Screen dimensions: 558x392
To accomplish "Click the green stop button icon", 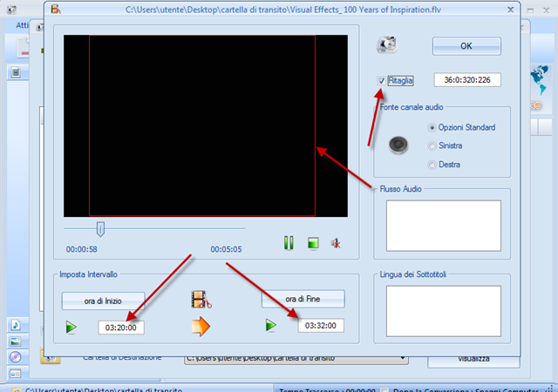I will [313, 243].
